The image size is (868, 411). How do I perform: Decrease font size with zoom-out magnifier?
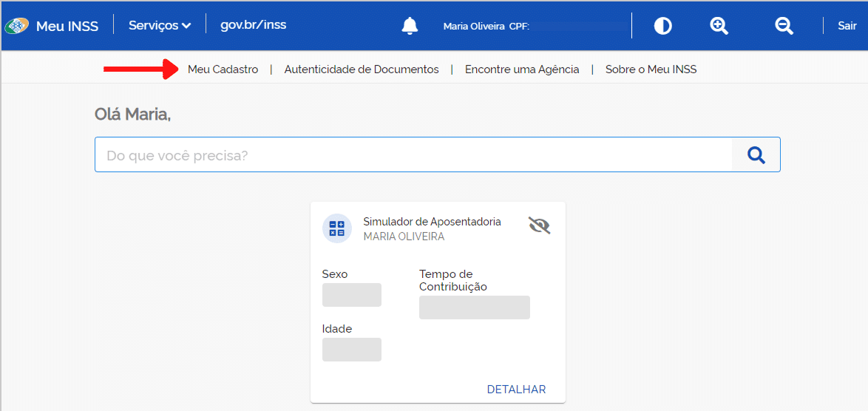coord(784,26)
